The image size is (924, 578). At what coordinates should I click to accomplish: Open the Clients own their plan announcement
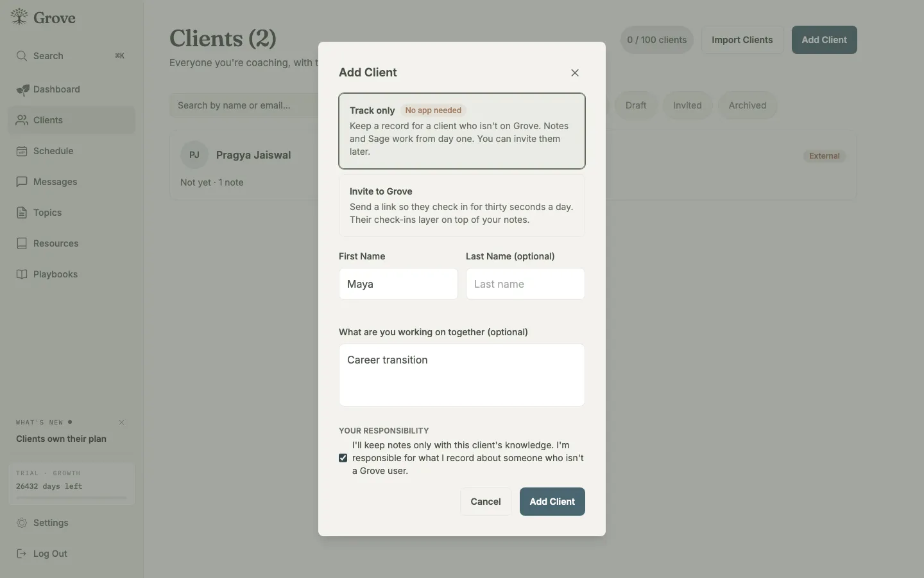[x=61, y=439]
